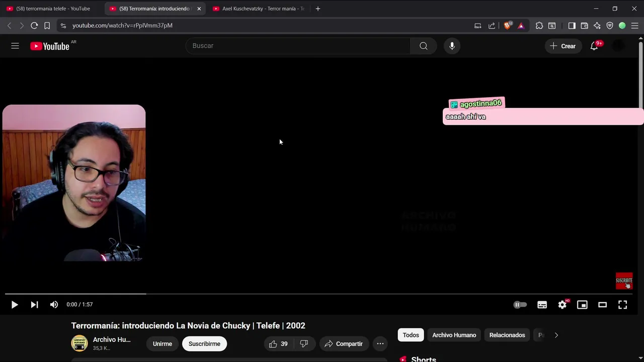Viewport: 644px width, 362px height.
Task: Click the Crear button
Action: tap(563, 46)
